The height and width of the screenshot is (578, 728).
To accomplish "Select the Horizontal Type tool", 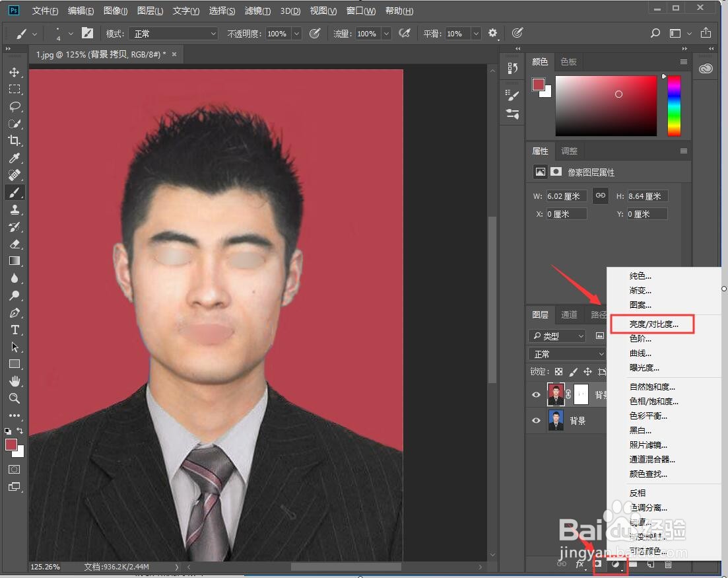I will (15, 330).
